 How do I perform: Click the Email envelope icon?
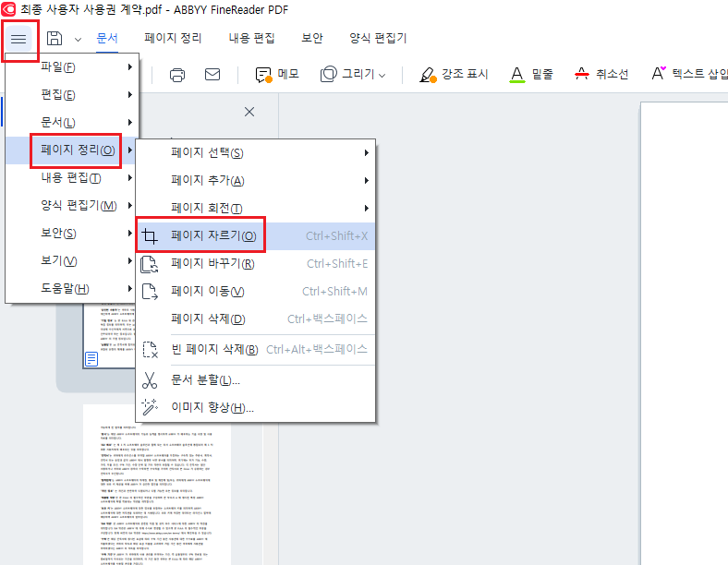tap(212, 74)
